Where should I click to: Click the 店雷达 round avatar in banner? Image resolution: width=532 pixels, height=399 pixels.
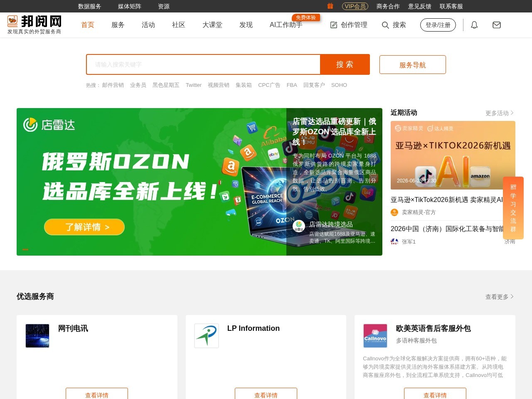299,226
